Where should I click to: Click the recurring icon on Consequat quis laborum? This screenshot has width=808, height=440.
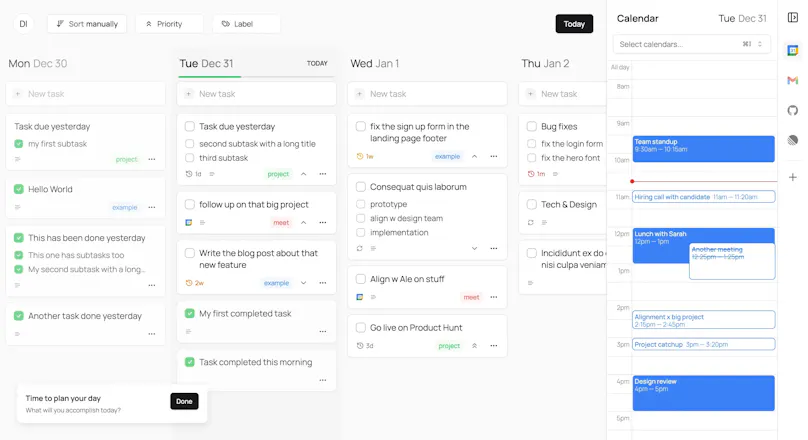360,248
